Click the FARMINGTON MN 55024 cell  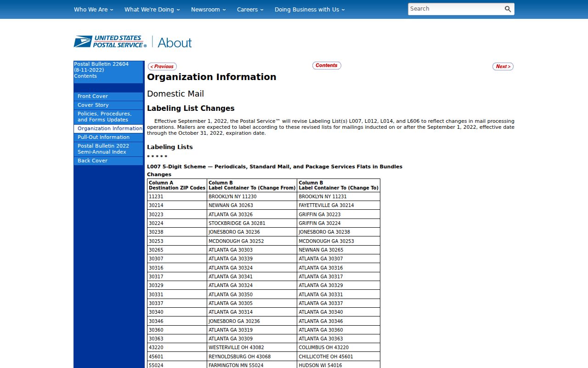pos(252,365)
